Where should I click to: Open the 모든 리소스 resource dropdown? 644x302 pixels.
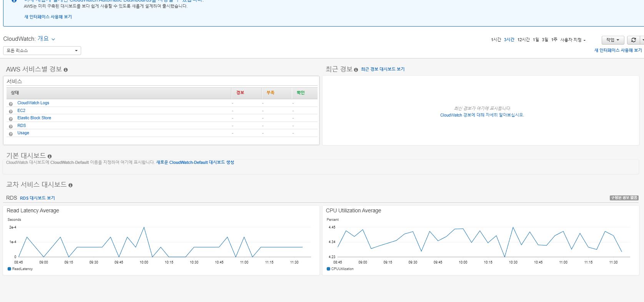point(42,50)
